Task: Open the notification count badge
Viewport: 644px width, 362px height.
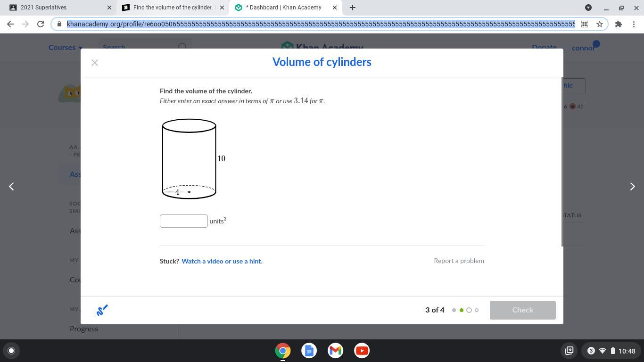Action: pyautogui.click(x=591, y=351)
